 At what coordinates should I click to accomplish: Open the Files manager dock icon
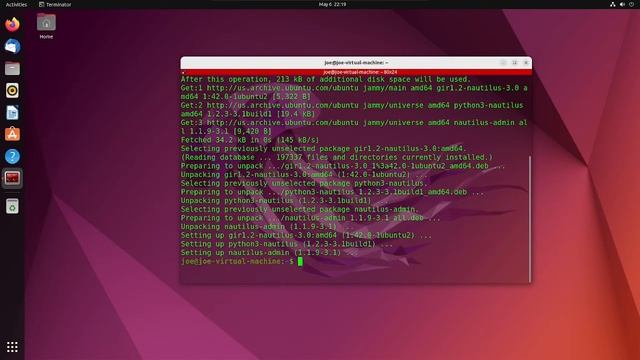tap(12, 69)
